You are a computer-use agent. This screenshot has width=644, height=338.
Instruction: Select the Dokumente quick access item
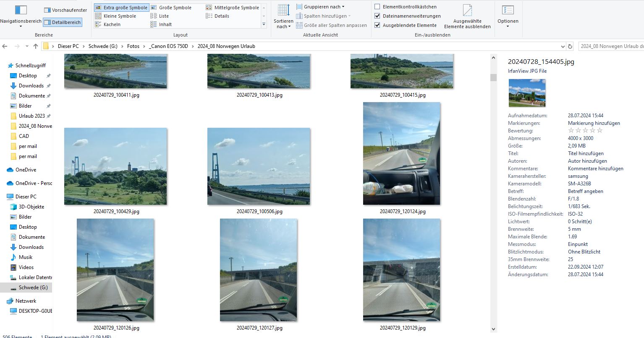31,96
